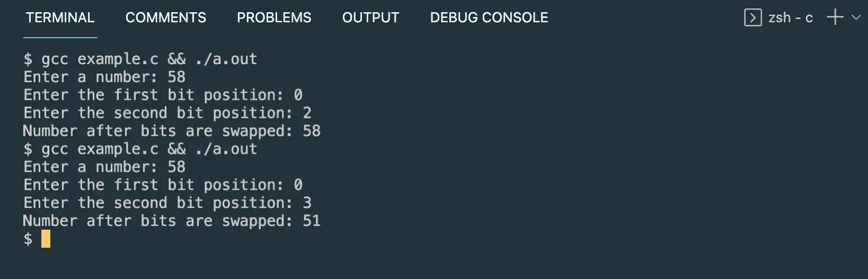The image size is (868, 279).
Task: Click the result line showing swapped value 58
Action: (x=172, y=131)
